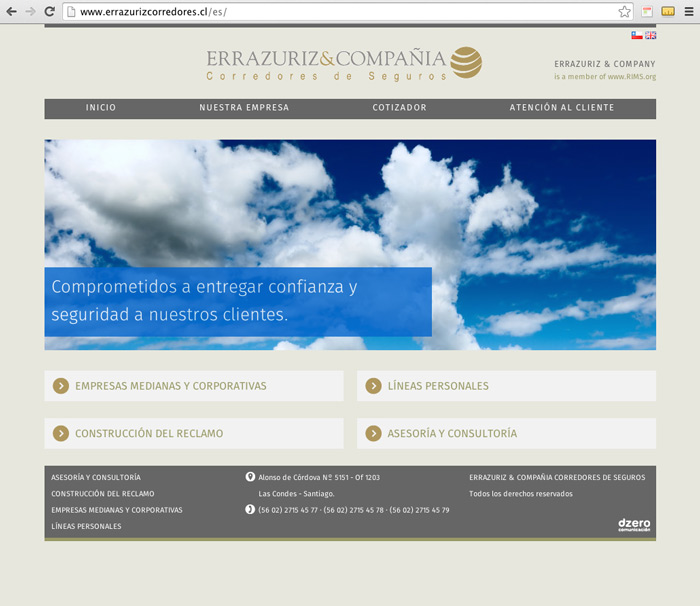Click the www.RIMS.org member link

pos(631,77)
